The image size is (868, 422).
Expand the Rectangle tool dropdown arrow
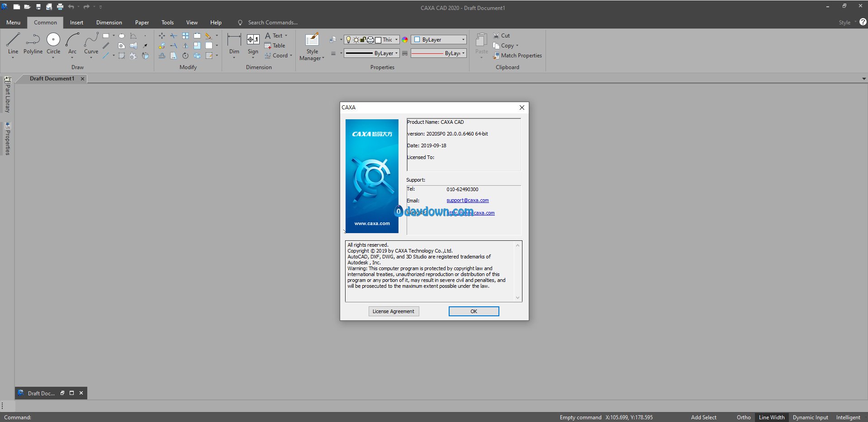114,36
